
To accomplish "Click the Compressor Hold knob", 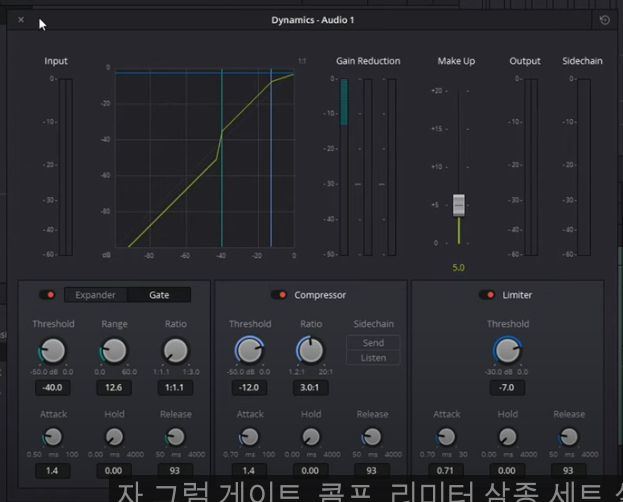I will tap(311, 437).
